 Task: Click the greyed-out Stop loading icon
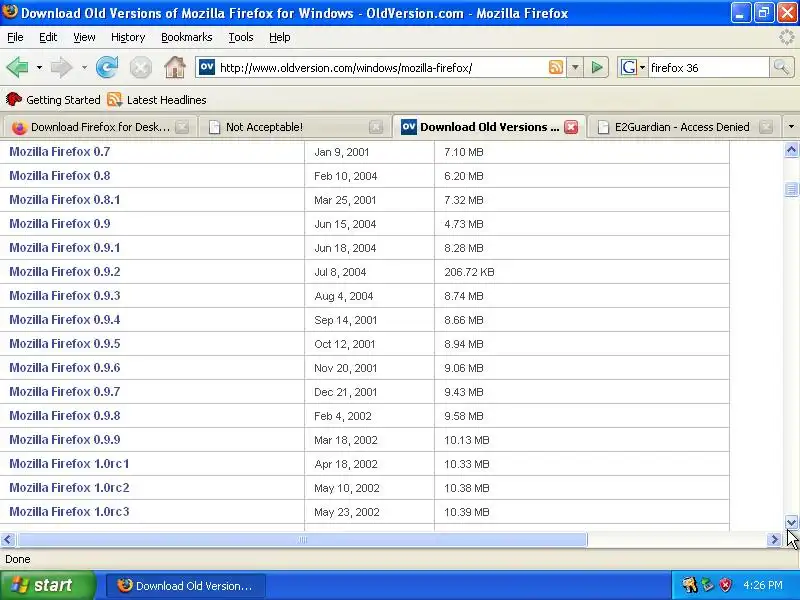click(140, 67)
